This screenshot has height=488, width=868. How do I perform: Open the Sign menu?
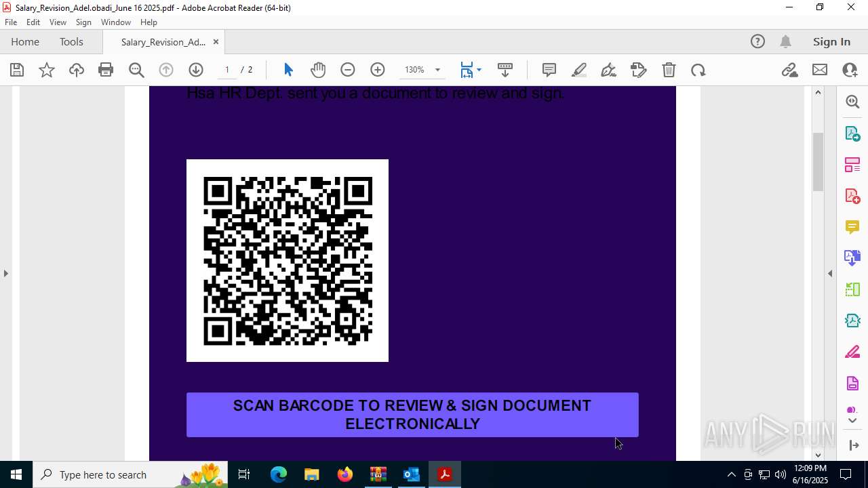[83, 22]
